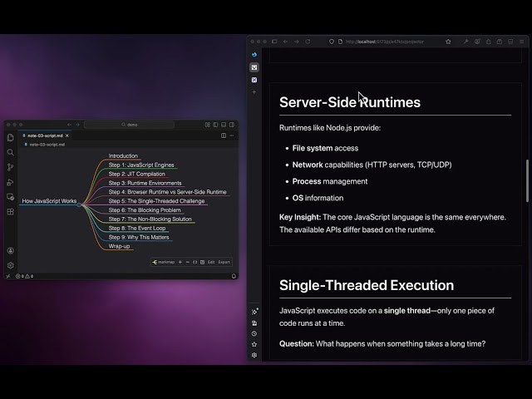Zoom out the markmap with minus
This screenshot has height=399, width=532.
click(188, 263)
